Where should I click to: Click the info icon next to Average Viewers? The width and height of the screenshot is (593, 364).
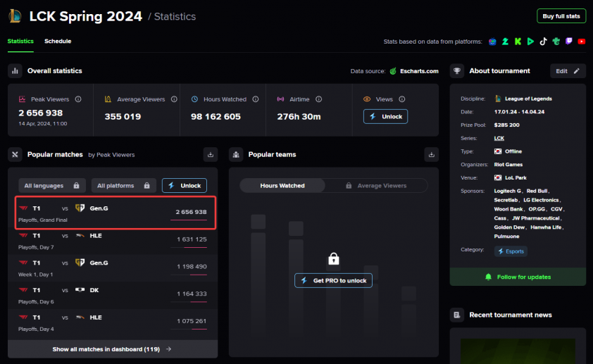174,99
